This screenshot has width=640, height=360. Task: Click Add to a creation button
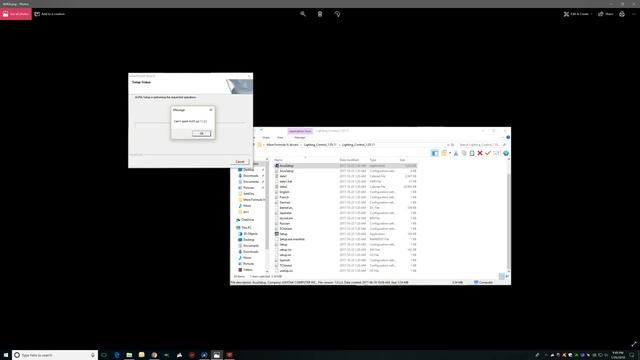[50, 14]
